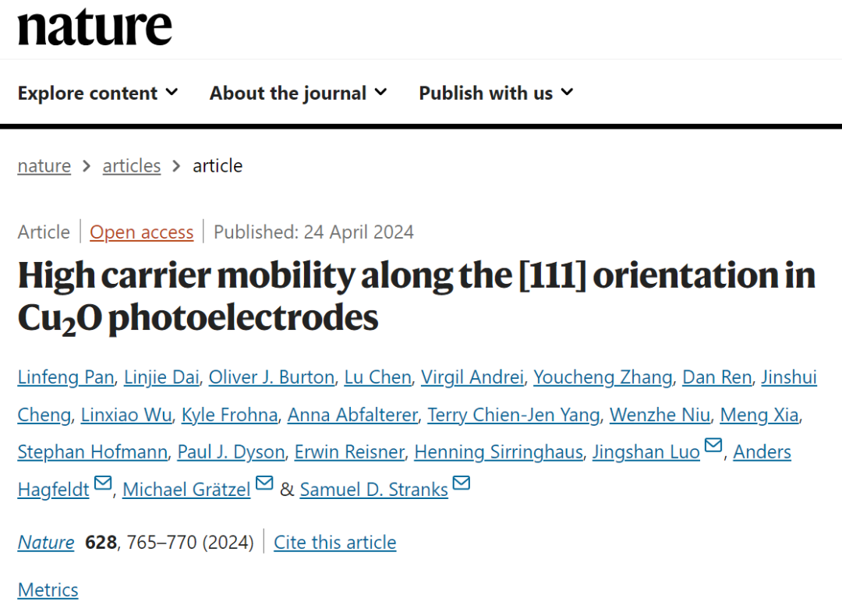This screenshot has width=842, height=616.
Task: Open the Cite this article link
Action: click(335, 543)
